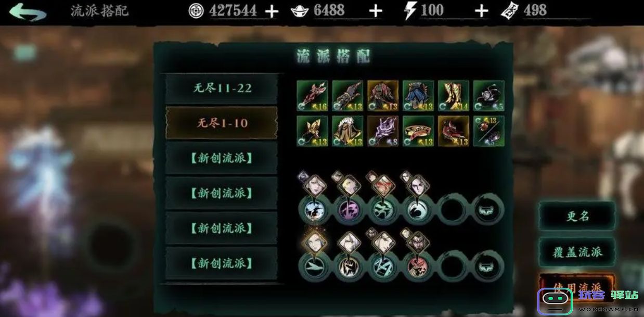Viewport: 644px width, 317px height.
Task: Click the 更名 rename button
Action: point(577,216)
